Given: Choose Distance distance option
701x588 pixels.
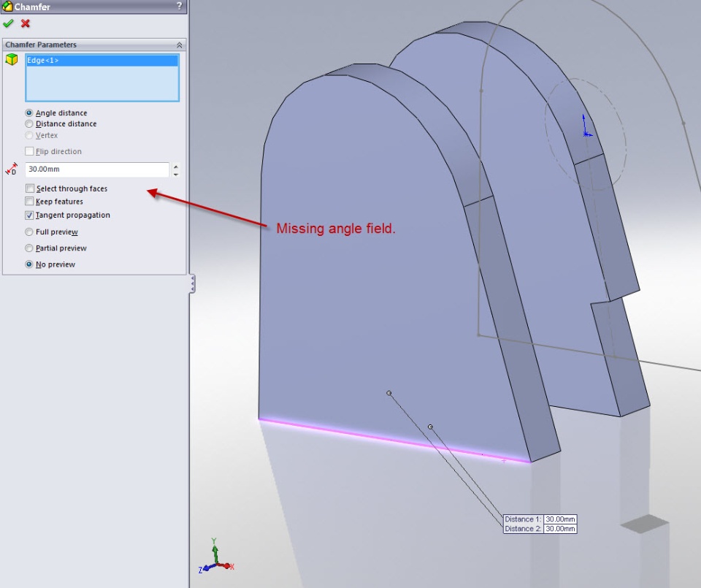Looking at the screenshot, I should (29, 124).
